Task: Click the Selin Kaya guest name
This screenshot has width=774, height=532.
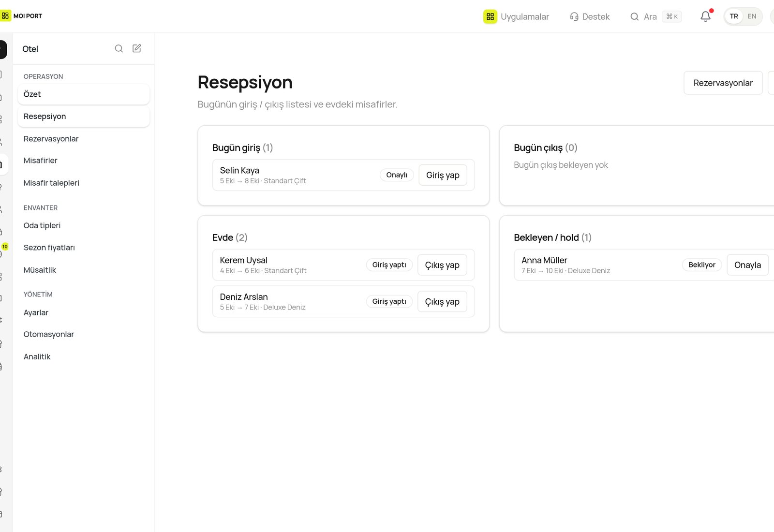Action: 239,170
